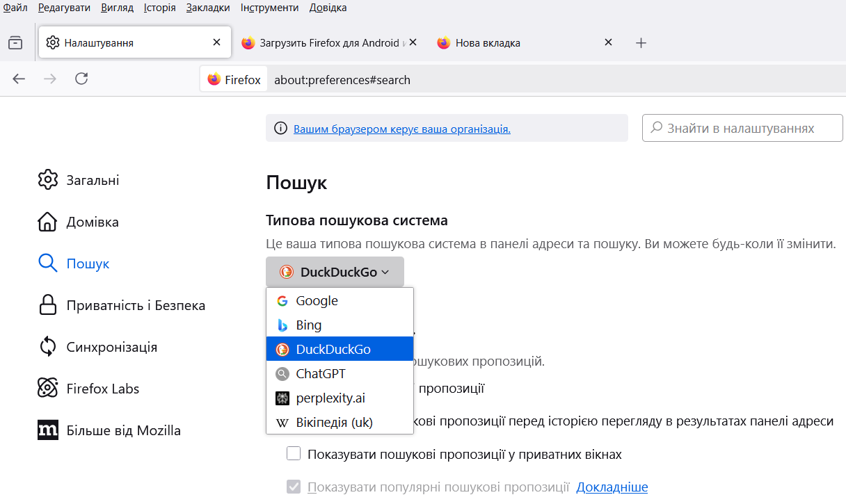Image resolution: width=846 pixels, height=504 pixels.
Task: Pick Google from the search engine list
Action: point(340,301)
